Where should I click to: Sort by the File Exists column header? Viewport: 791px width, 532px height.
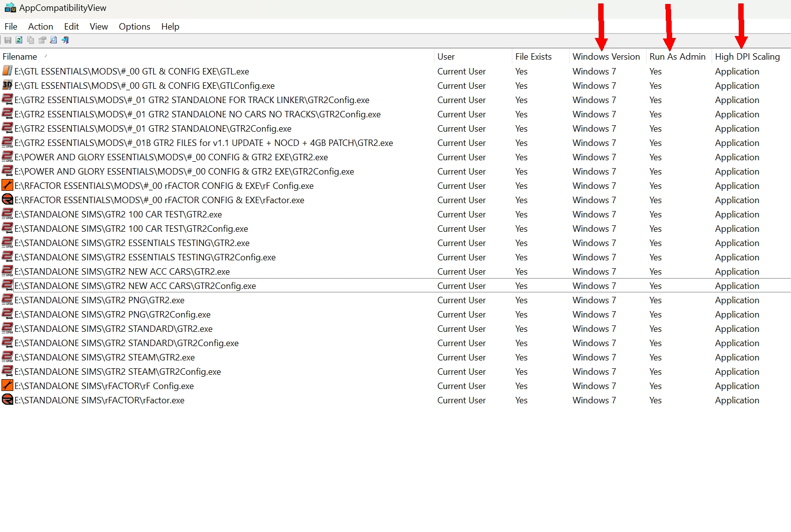point(540,57)
